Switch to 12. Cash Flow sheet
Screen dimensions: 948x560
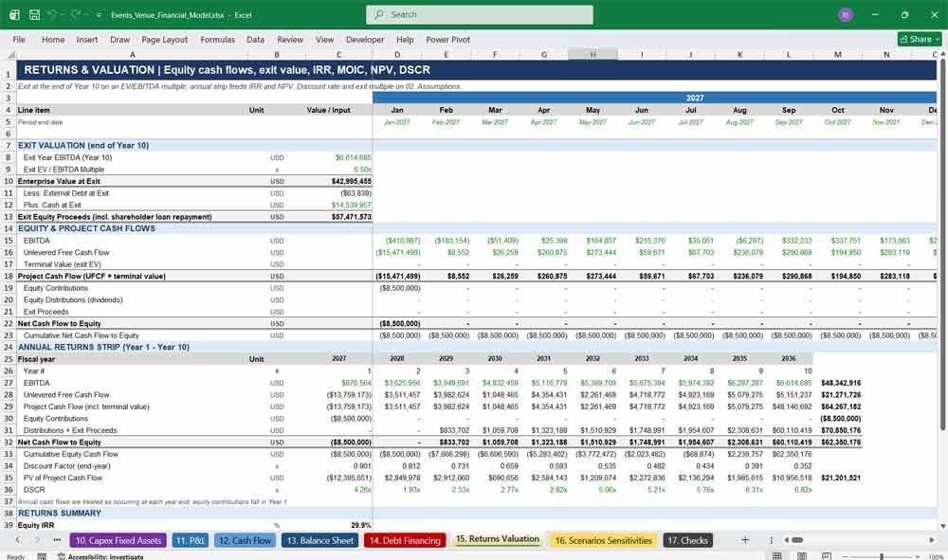[245, 541]
